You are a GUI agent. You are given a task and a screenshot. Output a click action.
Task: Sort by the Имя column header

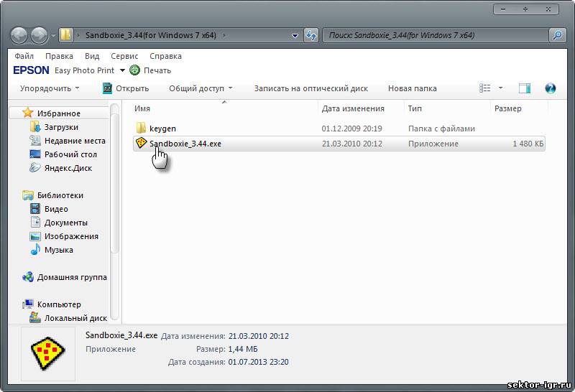(x=142, y=108)
